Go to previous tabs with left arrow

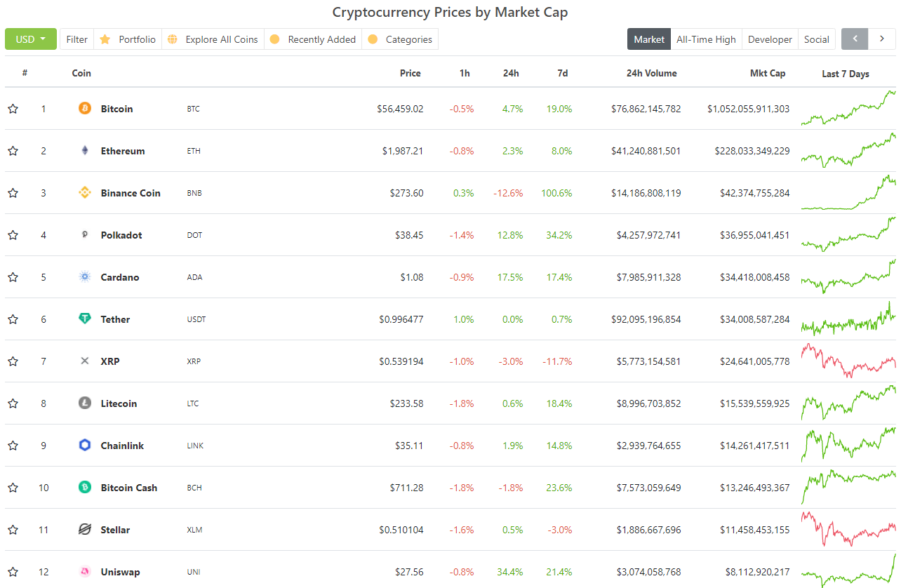855,39
